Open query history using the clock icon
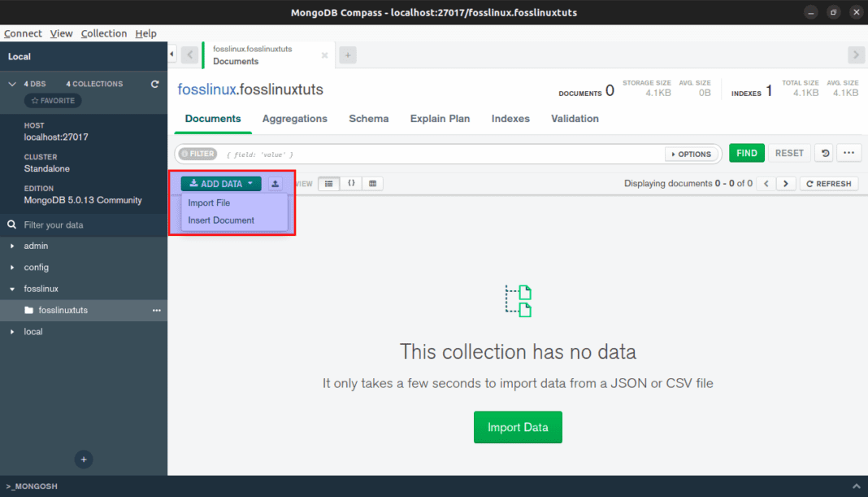The width and height of the screenshot is (868, 497). coord(824,153)
